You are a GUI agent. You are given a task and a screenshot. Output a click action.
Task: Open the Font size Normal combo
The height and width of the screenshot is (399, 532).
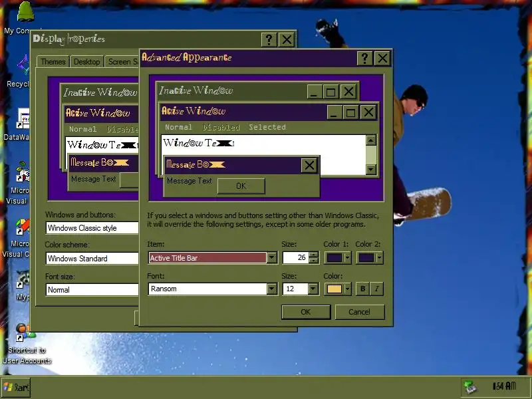click(92, 290)
